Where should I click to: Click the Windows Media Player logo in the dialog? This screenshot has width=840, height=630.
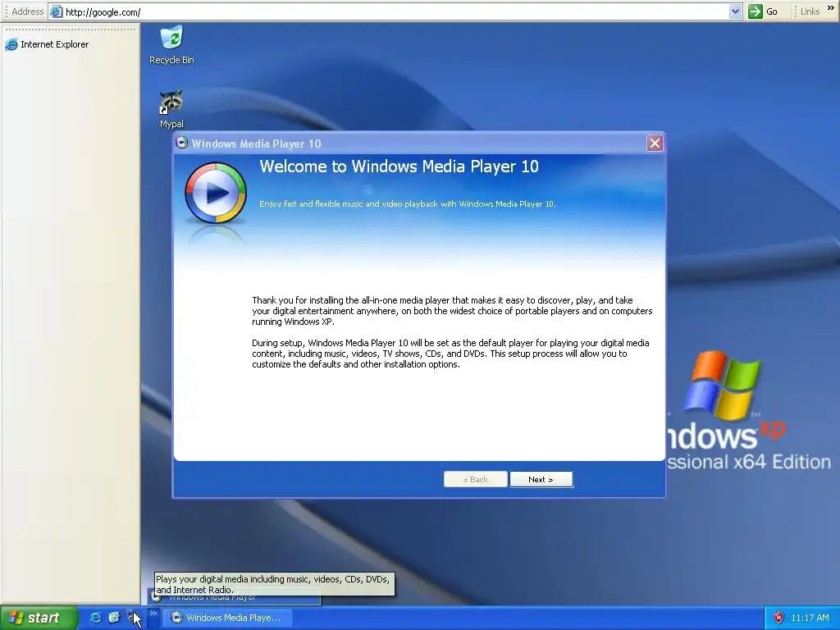click(x=216, y=193)
